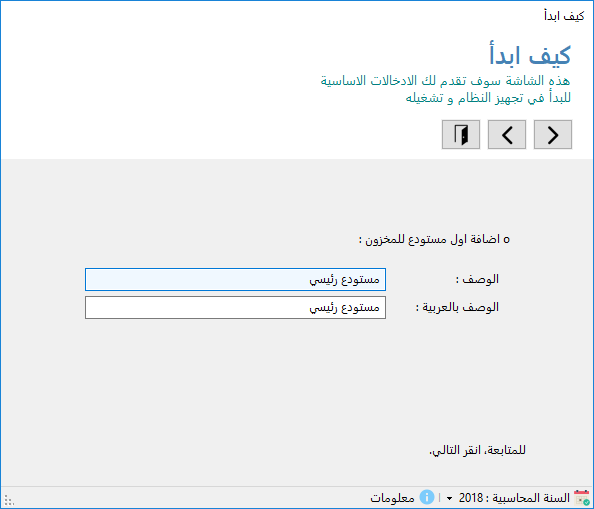Click the right-pointing chevron navigation button
This screenshot has height=509, width=594.
tap(553, 135)
